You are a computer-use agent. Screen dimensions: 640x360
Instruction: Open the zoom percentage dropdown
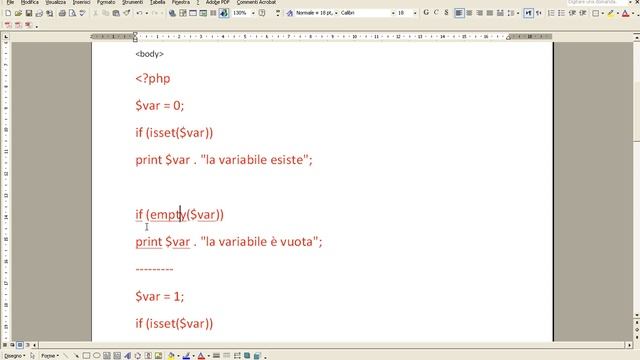click(253, 13)
